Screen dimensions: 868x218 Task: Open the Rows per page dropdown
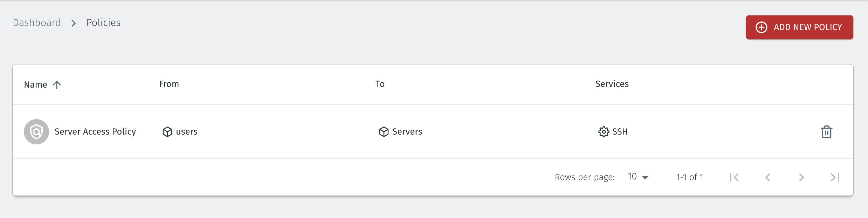tap(638, 177)
